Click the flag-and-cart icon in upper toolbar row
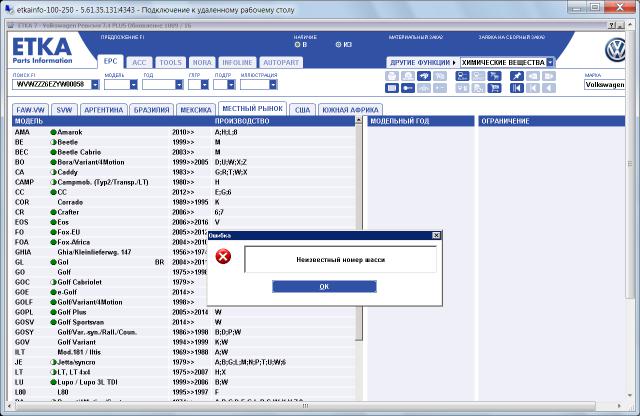 pos(494,76)
